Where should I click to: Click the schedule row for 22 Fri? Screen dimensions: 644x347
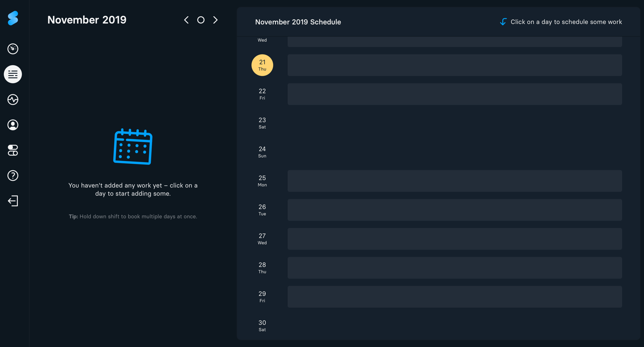click(x=455, y=94)
